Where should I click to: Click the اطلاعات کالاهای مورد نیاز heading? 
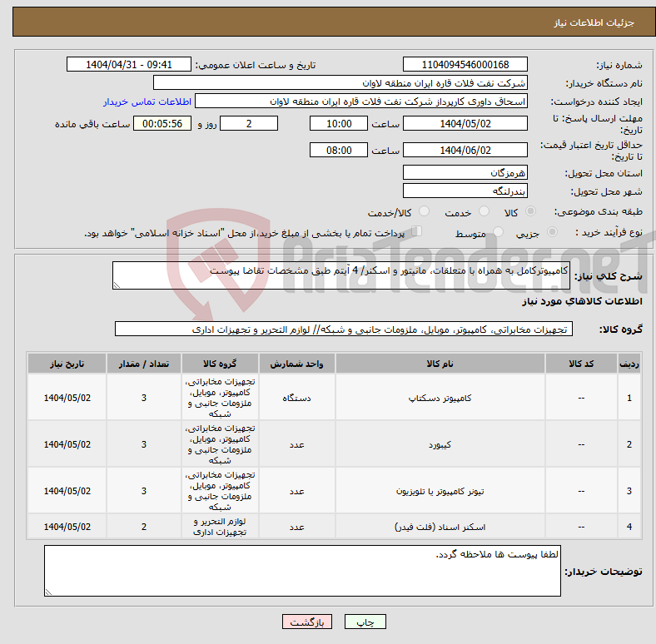coord(582,301)
